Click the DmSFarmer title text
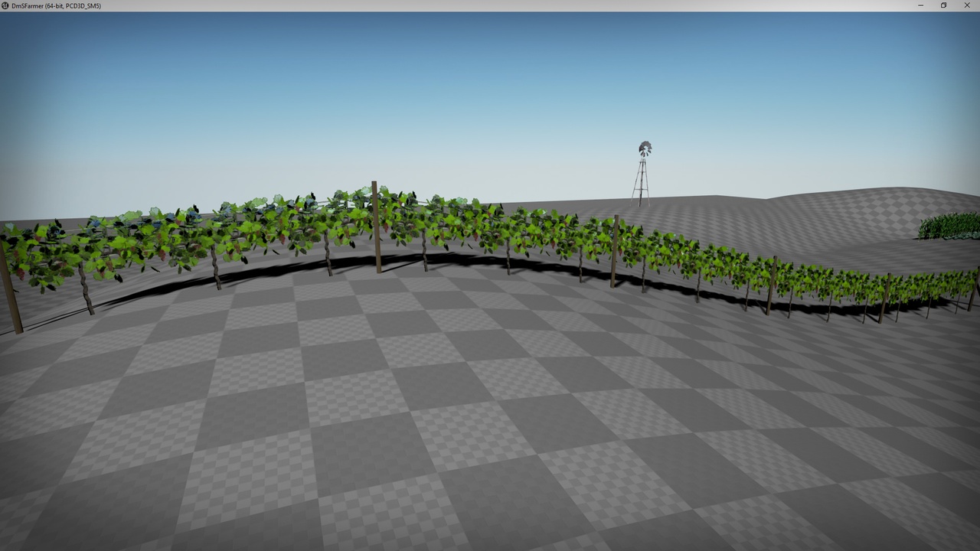980x551 pixels. click(x=56, y=6)
